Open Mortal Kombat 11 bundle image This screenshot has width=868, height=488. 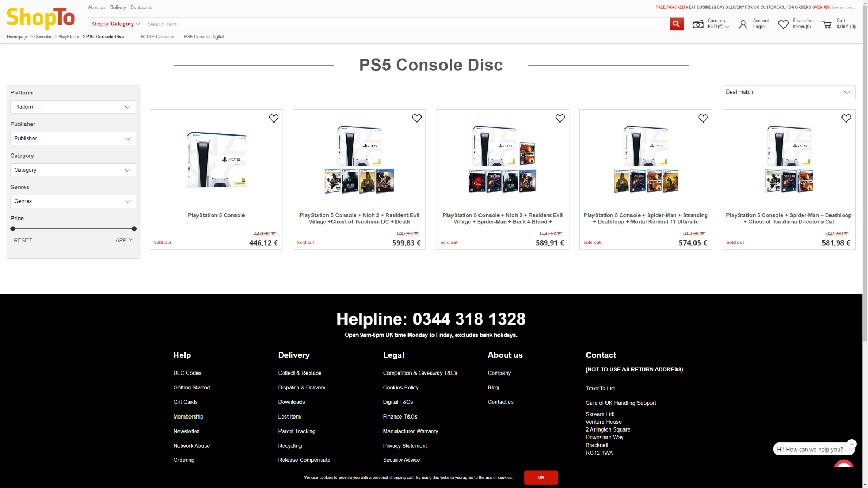(646, 160)
